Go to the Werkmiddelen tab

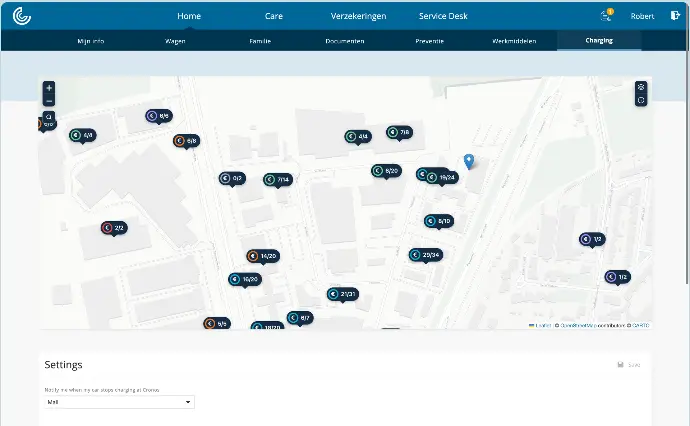click(514, 41)
